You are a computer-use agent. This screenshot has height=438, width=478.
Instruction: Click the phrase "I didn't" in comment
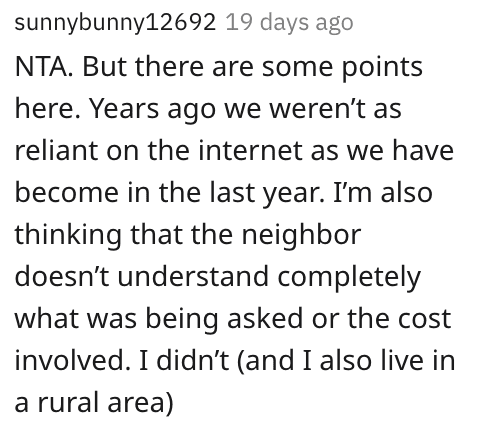tap(184, 361)
